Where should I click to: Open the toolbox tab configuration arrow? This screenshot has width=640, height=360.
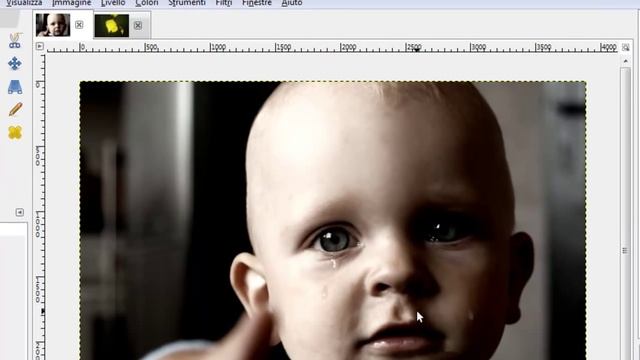pyautogui.click(x=20, y=212)
